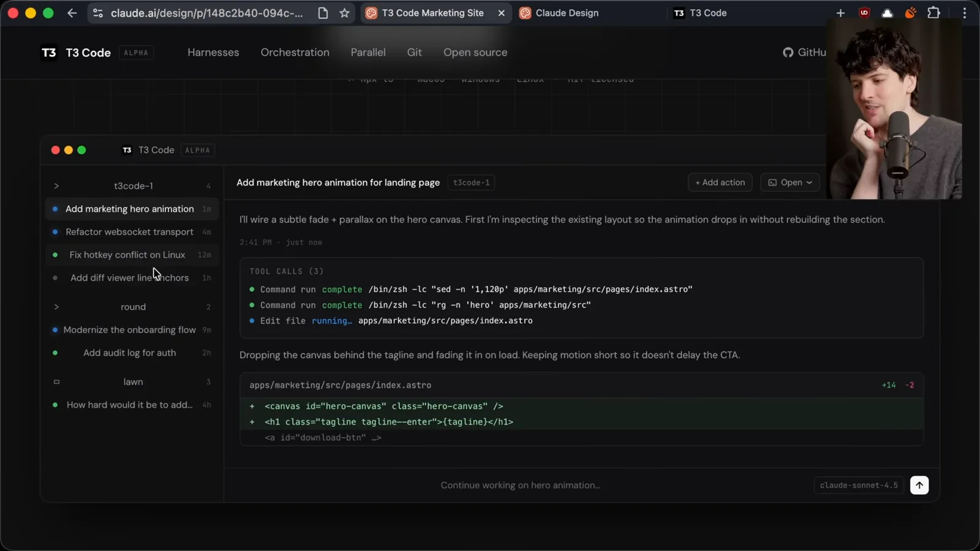The image size is (980, 551).
Task: Close the T3 Code Marketing Site tab
Action: pos(501,13)
